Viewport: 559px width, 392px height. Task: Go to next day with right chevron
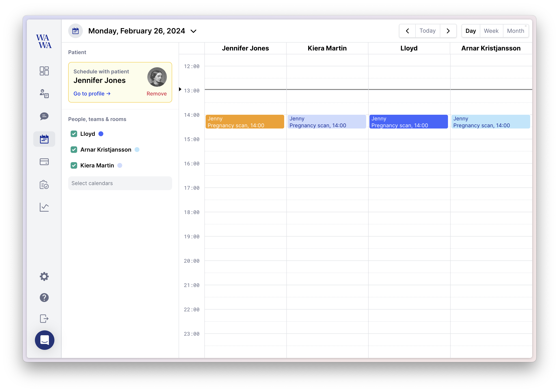(x=448, y=31)
